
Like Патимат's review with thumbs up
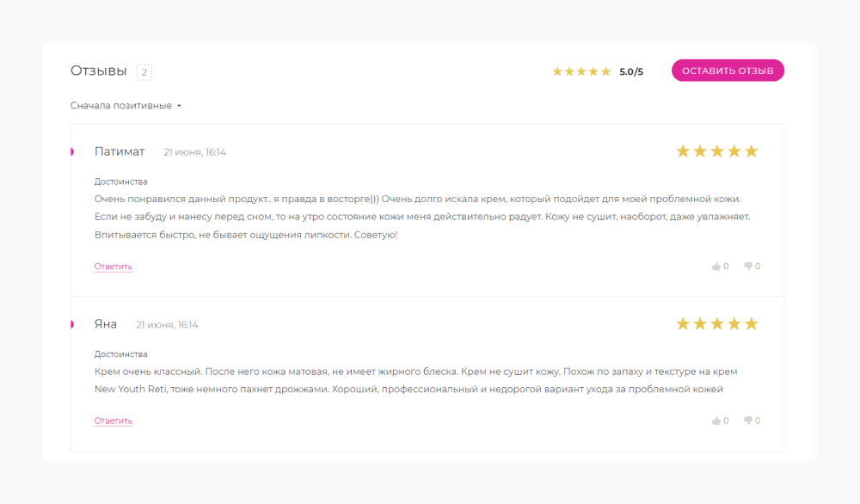(x=716, y=267)
